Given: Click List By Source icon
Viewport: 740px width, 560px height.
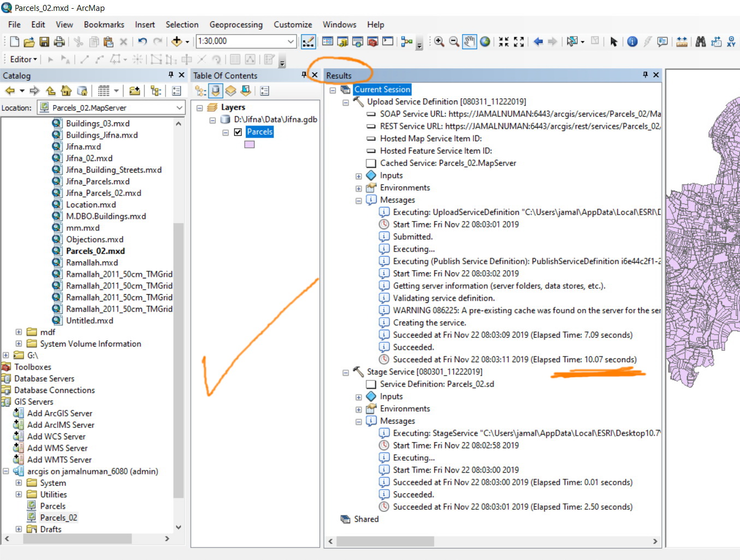Looking at the screenshot, I should (216, 91).
